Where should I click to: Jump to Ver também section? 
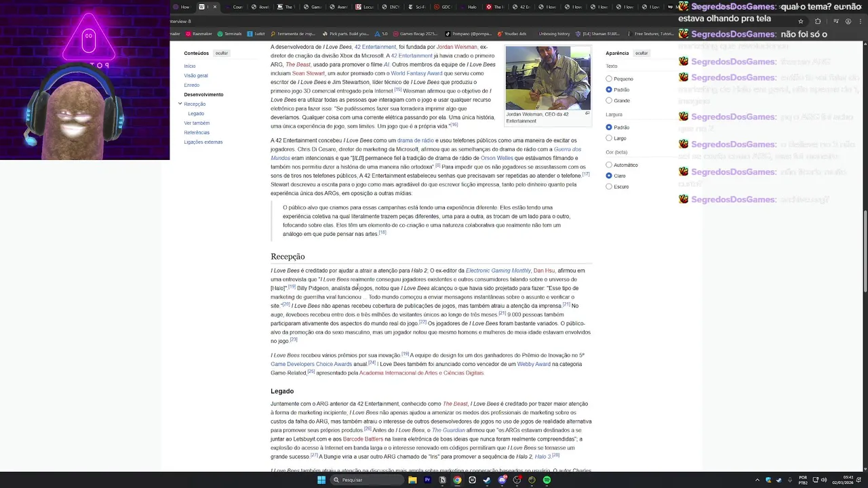197,123
